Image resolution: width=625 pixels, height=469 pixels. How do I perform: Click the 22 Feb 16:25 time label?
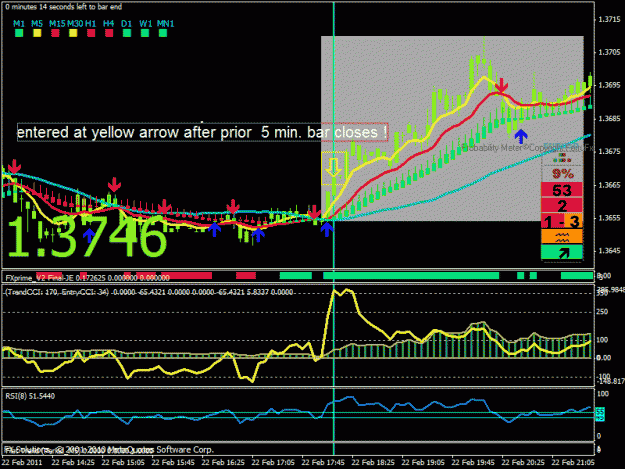click(x=223, y=462)
